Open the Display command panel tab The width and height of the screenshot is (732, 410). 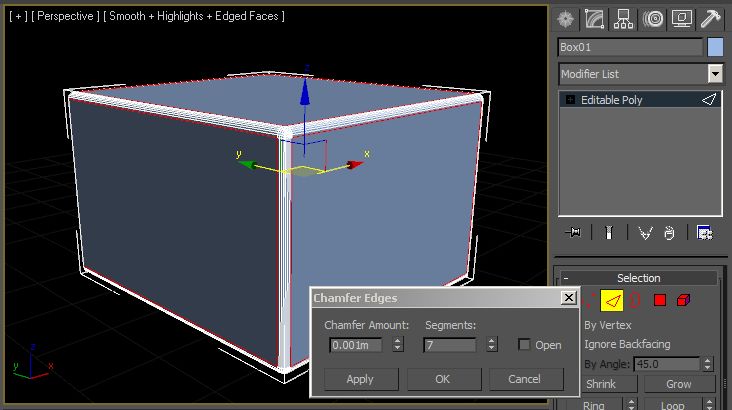click(x=682, y=19)
